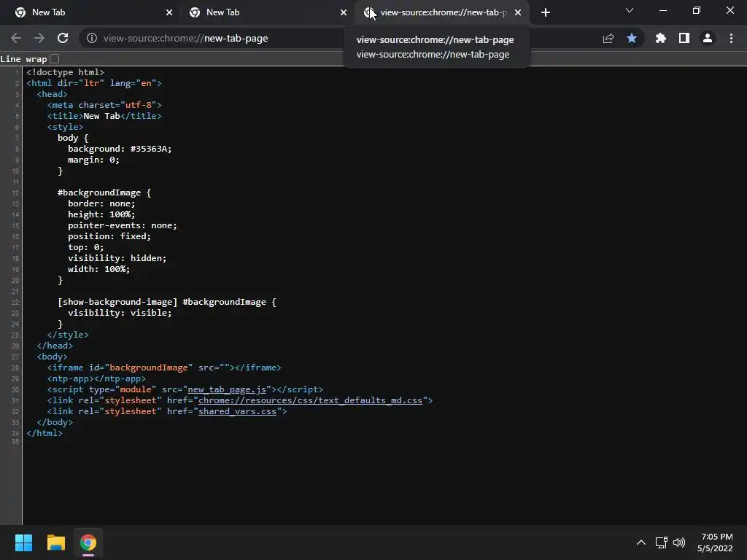Click the #backgroundImage { selector line
Image resolution: width=747 pixels, height=560 pixels.
[x=104, y=192]
